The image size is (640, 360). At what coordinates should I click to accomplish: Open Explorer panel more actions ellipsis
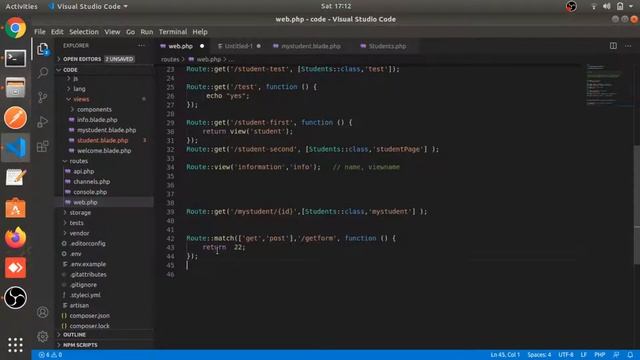pos(141,46)
